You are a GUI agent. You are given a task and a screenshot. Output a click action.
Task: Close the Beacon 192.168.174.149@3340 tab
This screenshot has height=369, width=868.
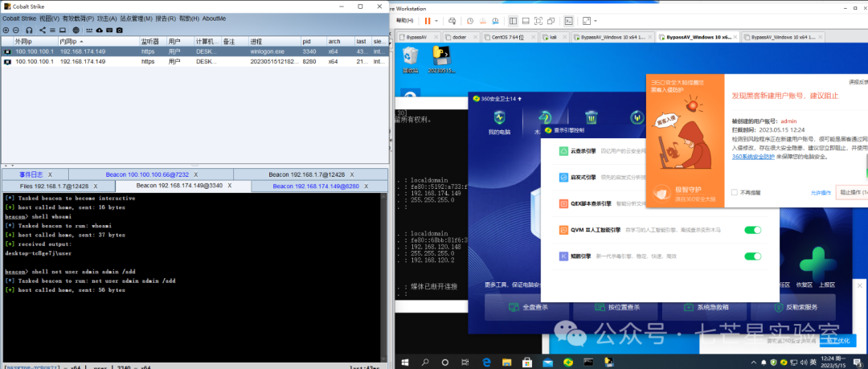[229, 187]
